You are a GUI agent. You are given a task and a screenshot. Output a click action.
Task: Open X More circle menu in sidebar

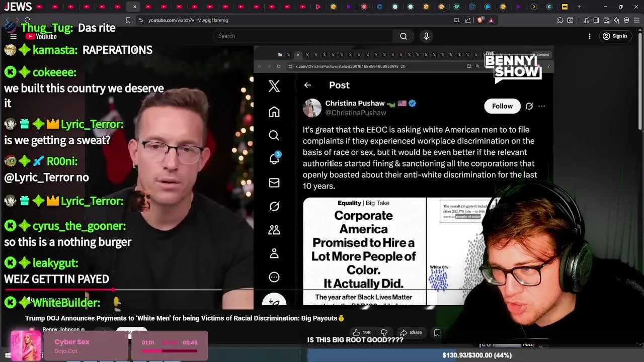(274, 277)
